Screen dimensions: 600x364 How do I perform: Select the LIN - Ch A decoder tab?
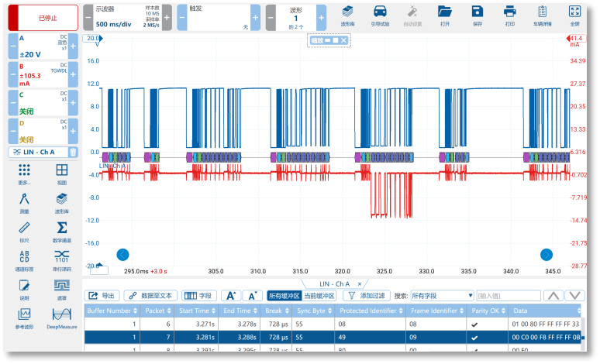[333, 284]
